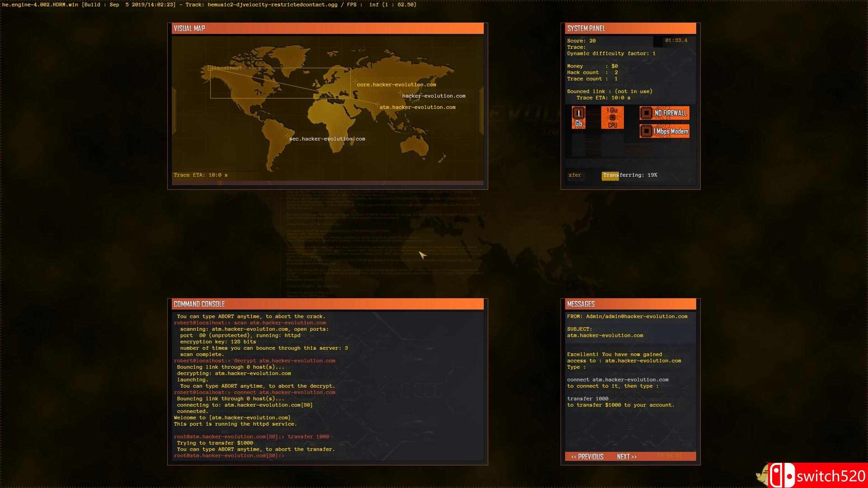This screenshot has height=488, width=868.
Task: Click the NO FIREWALL hardware icon
Action: 664,113
